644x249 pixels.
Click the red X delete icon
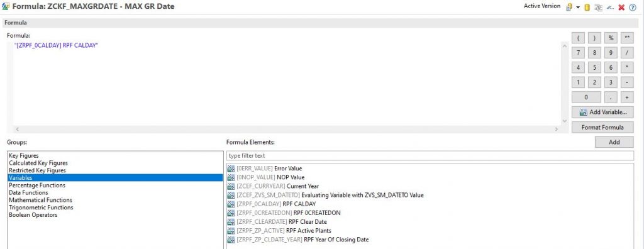[x=621, y=7]
